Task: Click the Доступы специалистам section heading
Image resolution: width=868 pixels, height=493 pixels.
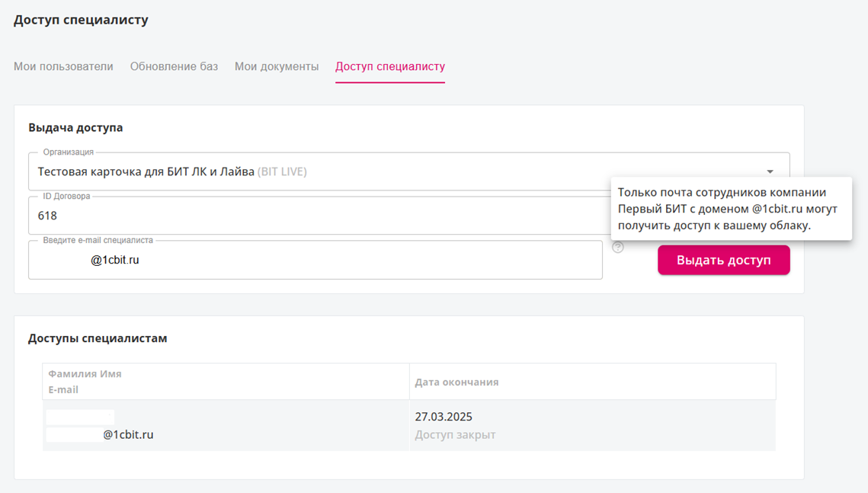Action: 98,338
